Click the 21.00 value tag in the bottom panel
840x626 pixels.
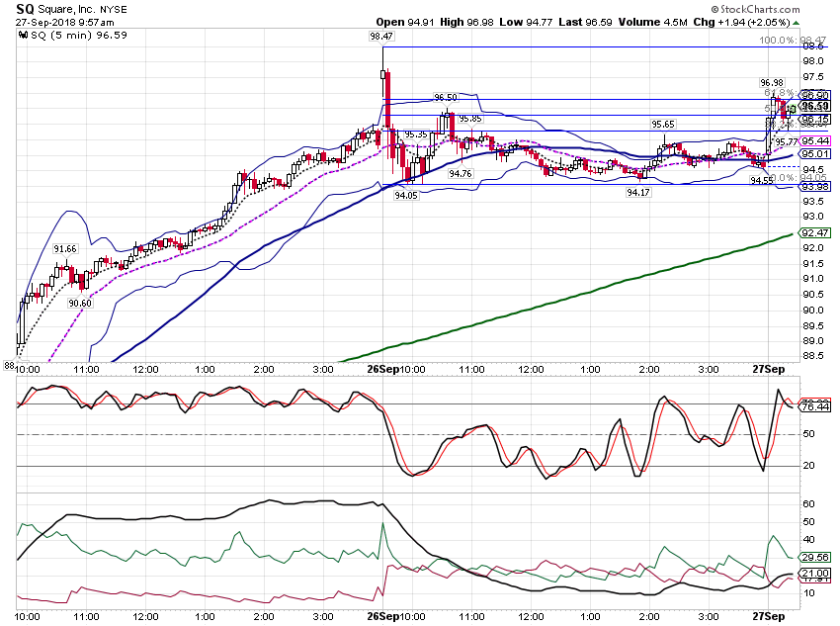815,574
